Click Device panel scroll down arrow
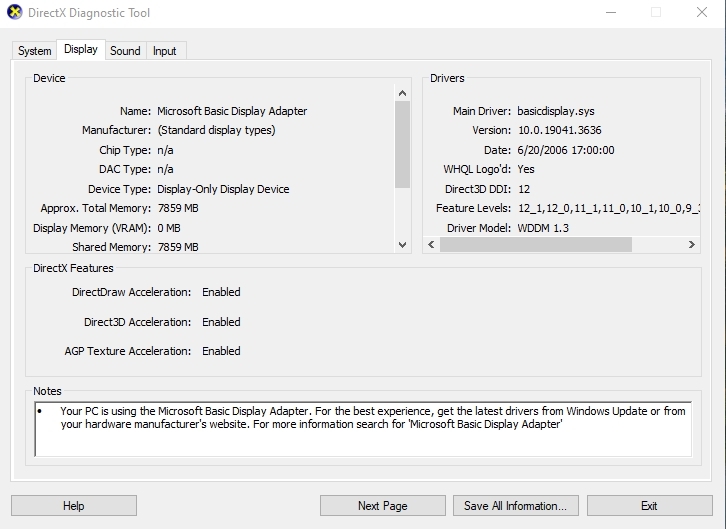Viewport: 726px width, 529px height. (x=402, y=244)
